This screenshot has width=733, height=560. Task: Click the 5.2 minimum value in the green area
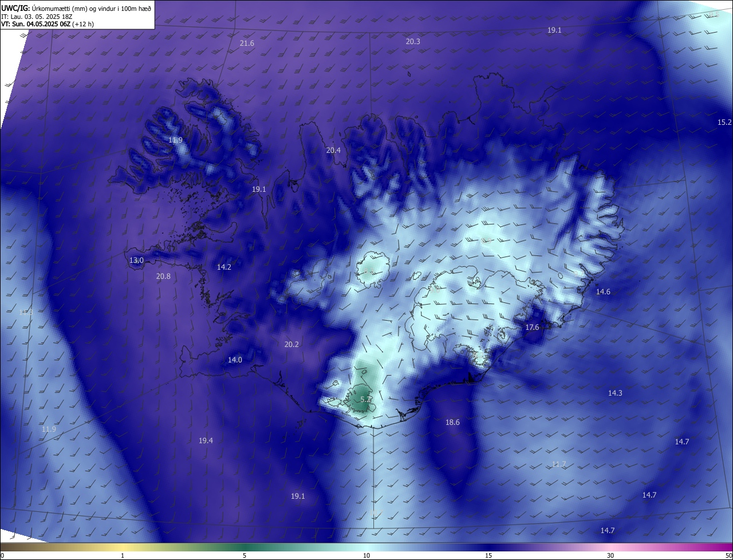pyautogui.click(x=366, y=399)
